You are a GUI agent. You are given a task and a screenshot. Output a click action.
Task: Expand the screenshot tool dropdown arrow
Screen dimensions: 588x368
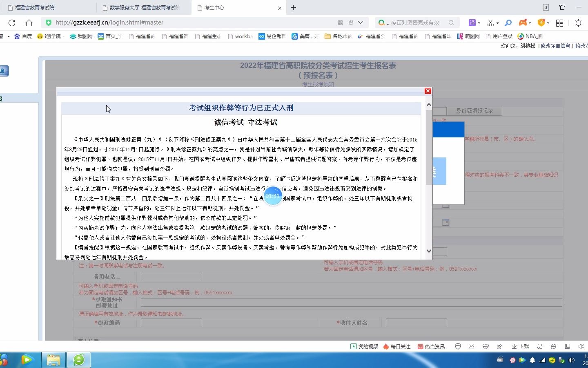click(497, 23)
